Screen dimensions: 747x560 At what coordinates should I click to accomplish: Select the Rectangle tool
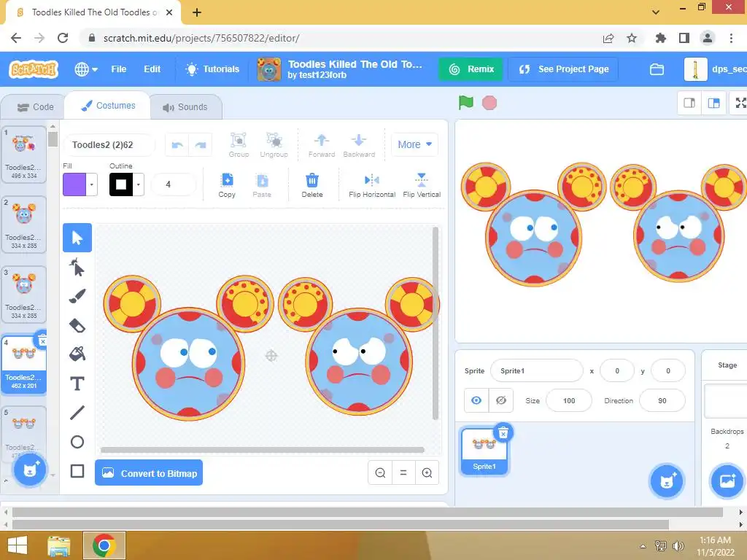tap(77, 471)
